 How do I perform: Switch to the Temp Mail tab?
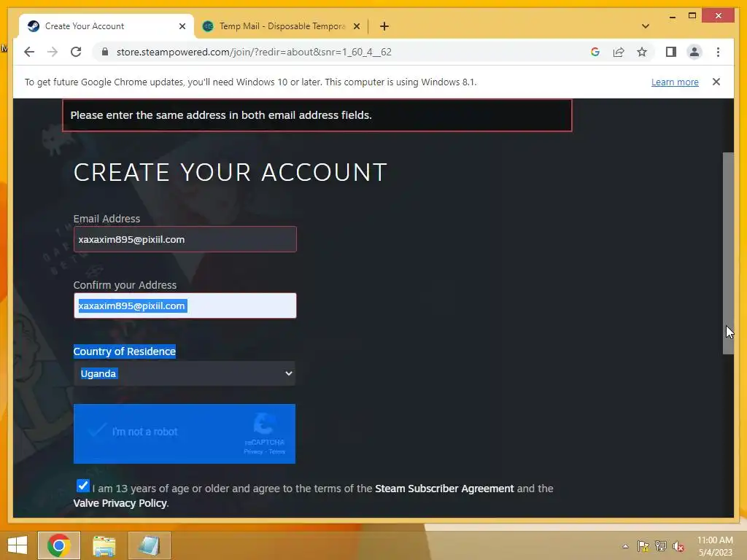point(281,26)
